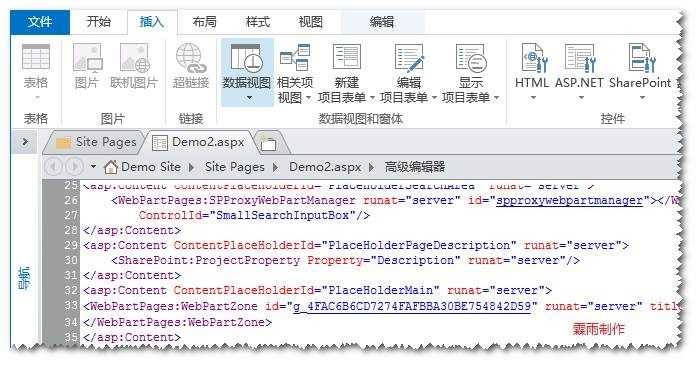Expand the 显示项目表单 dropdown arrow

pyautogui.click(x=496, y=98)
